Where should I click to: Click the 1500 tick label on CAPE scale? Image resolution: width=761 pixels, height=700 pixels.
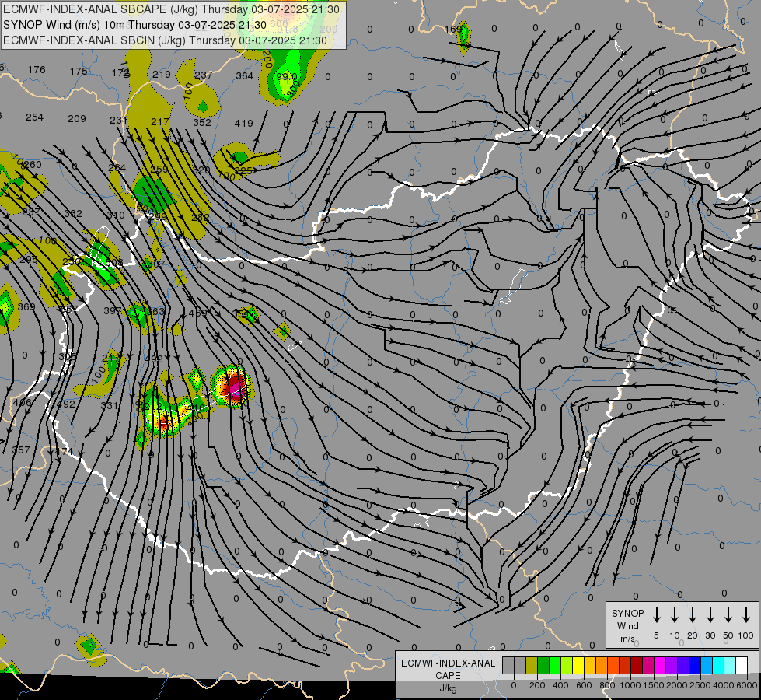[x=653, y=685]
